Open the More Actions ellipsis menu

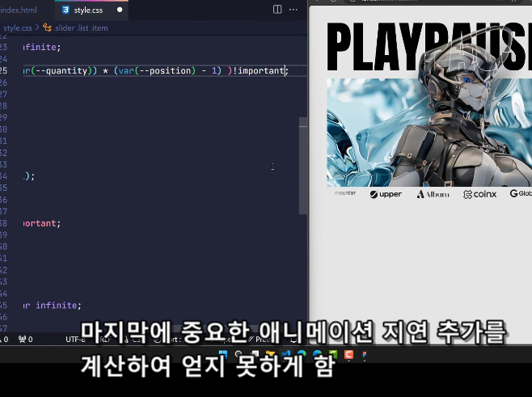click(293, 10)
